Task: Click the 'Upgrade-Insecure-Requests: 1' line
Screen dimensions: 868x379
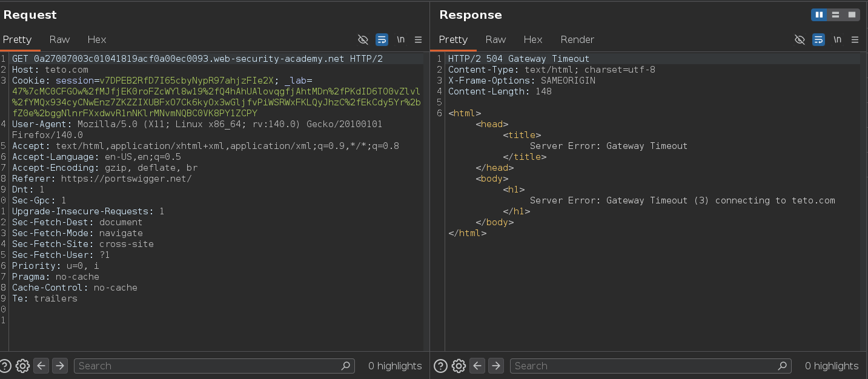Action: tap(88, 211)
